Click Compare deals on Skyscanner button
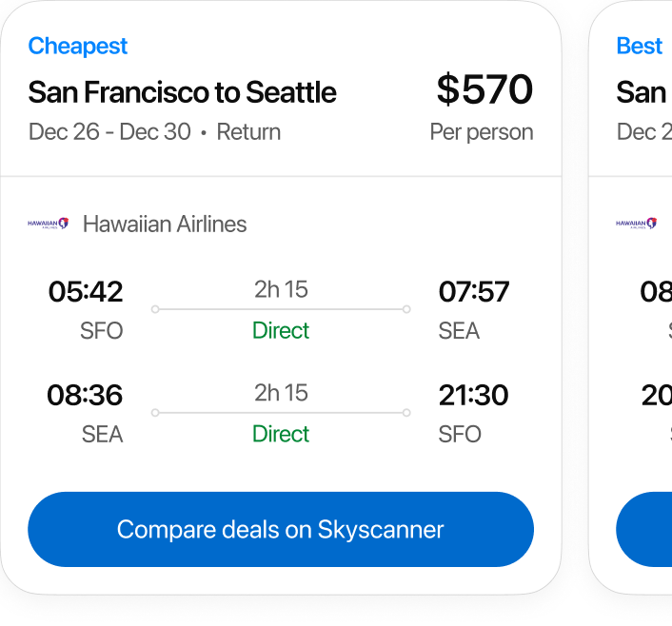Viewport: 672px width, 626px height. (x=281, y=530)
